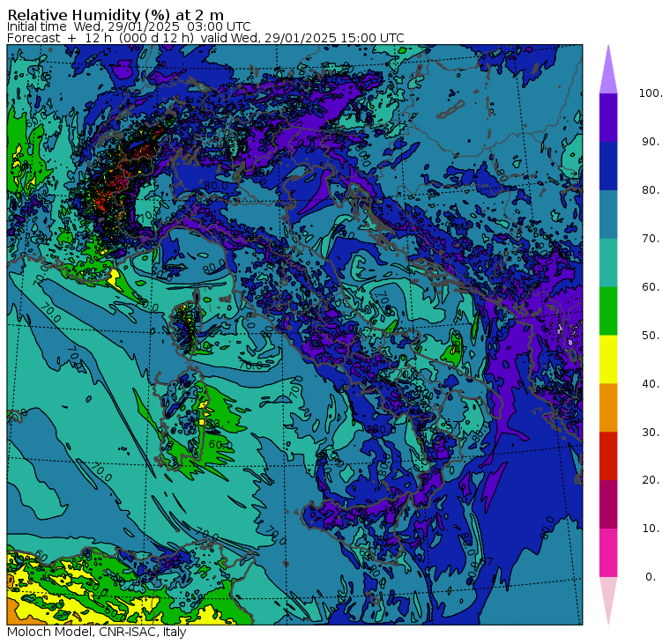
Task: Click the 'Initial time Wed, 29/01/2025 03:00 UTC' line
Action: point(129,27)
